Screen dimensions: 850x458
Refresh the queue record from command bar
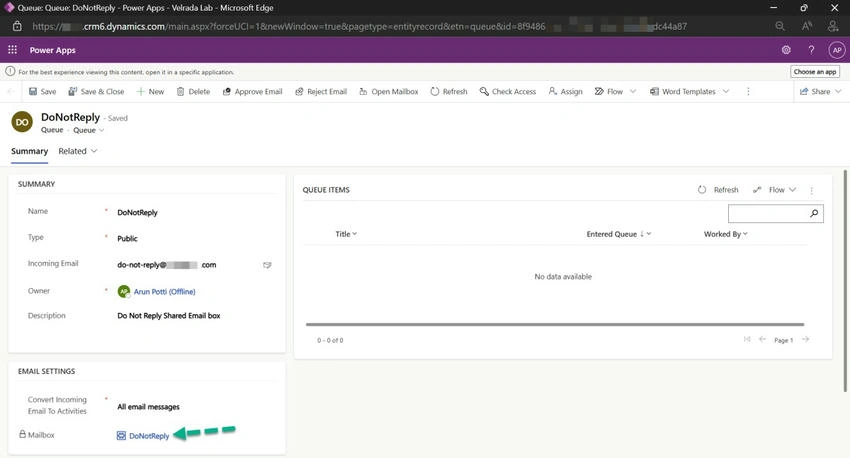click(449, 92)
